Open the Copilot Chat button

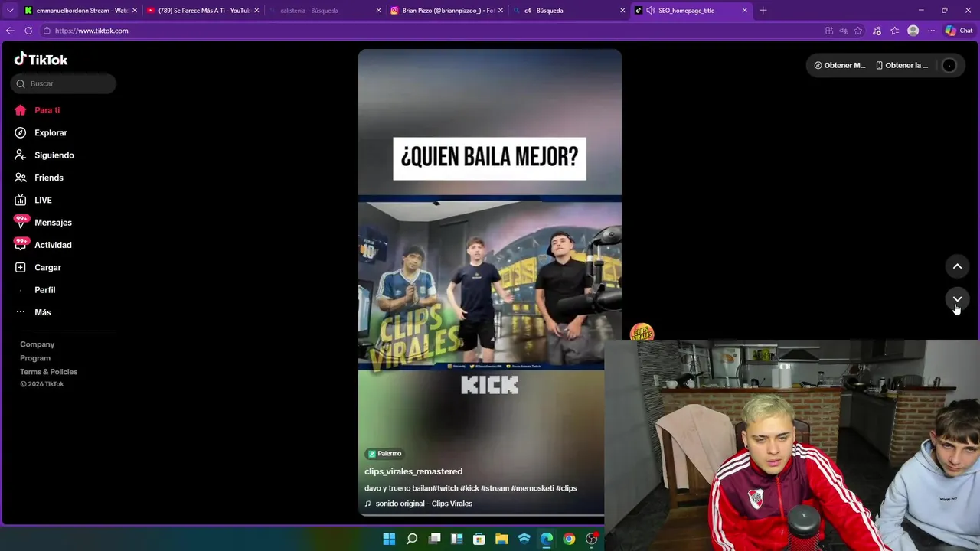click(x=959, y=31)
